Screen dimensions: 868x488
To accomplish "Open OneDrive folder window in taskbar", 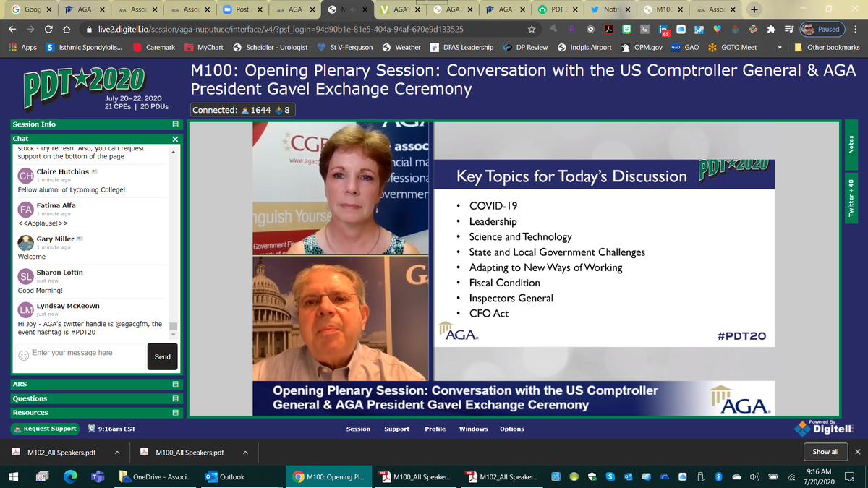I will pyautogui.click(x=155, y=476).
